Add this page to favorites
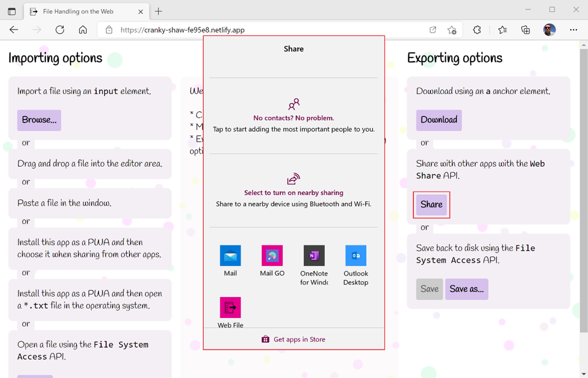The image size is (588, 378). click(452, 30)
